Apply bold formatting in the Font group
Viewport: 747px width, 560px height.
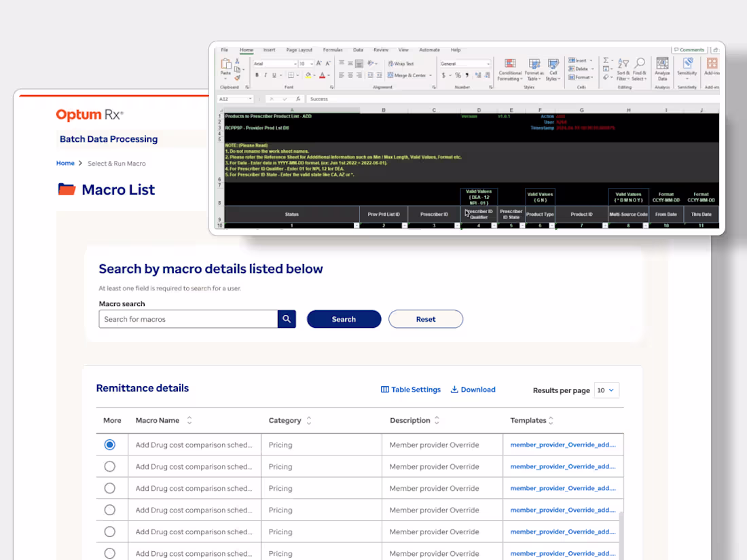257,75
